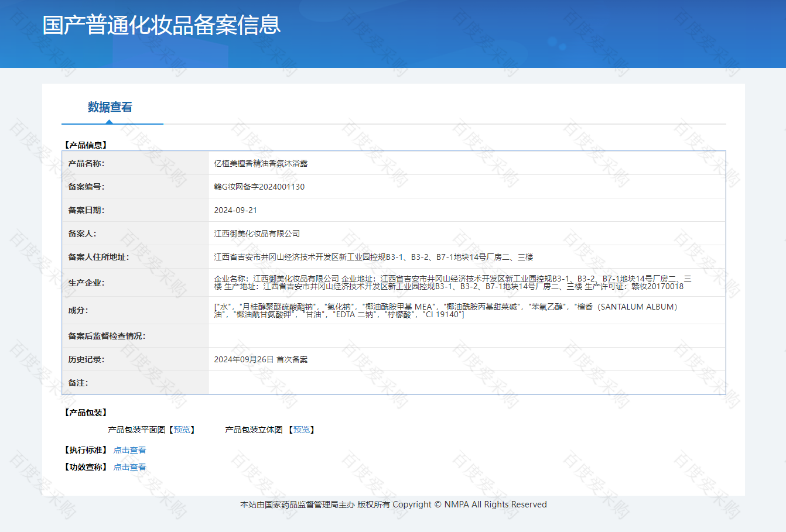
Task: Click the 生产企业 details text
Action: (x=451, y=283)
